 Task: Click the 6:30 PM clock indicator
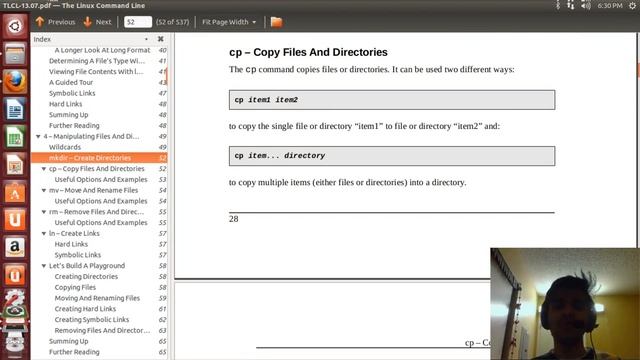pyautogui.click(x=610, y=5)
